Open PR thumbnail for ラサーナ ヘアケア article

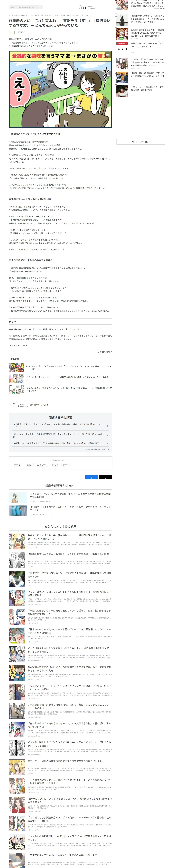point(18,511)
